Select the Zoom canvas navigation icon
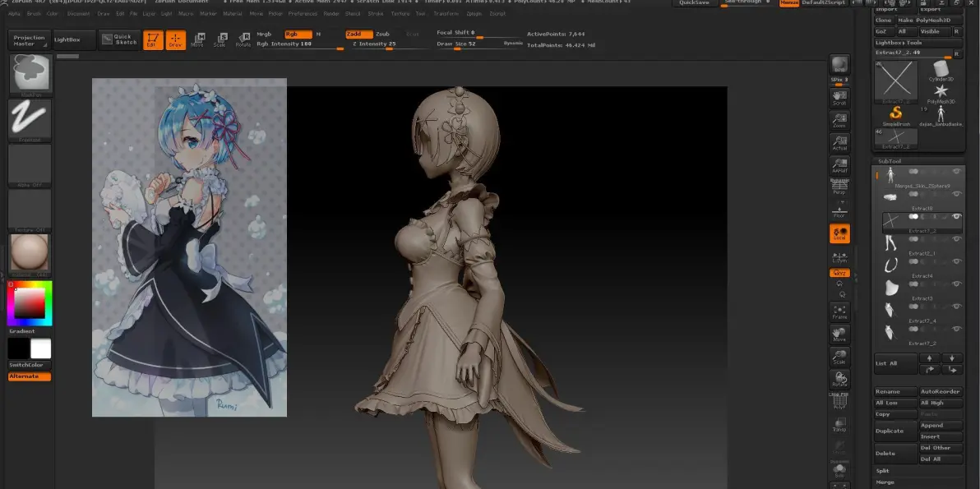This screenshot has height=489, width=980. [839, 120]
